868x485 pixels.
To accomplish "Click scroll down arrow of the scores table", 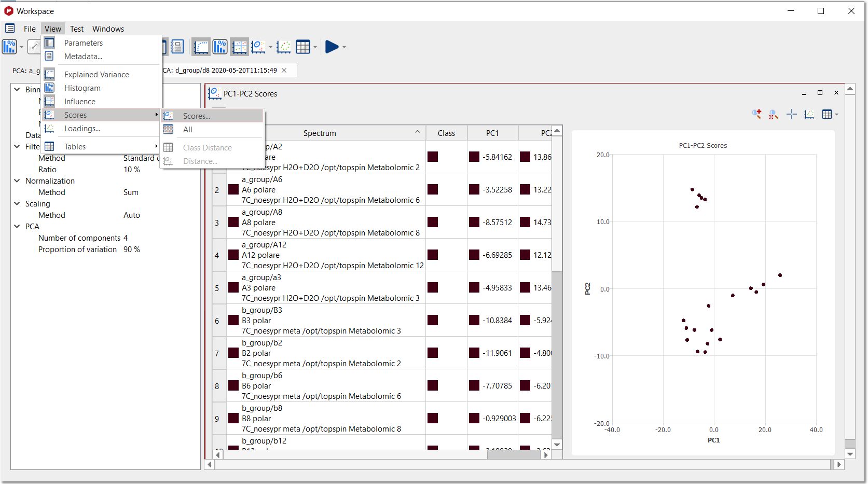I will click(x=557, y=445).
